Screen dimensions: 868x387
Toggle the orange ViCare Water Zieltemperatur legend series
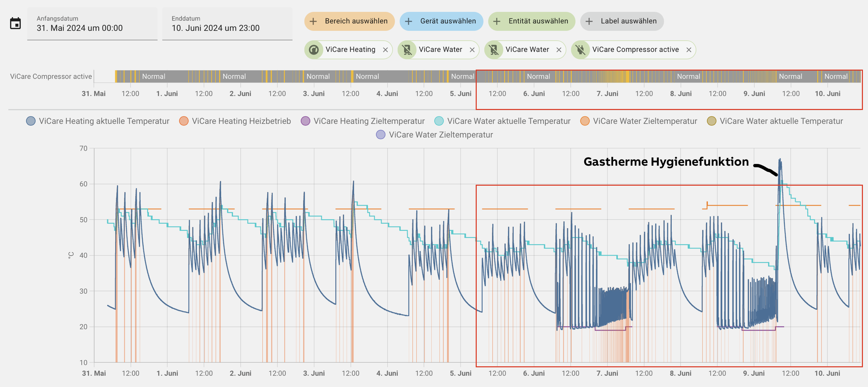[x=638, y=121]
